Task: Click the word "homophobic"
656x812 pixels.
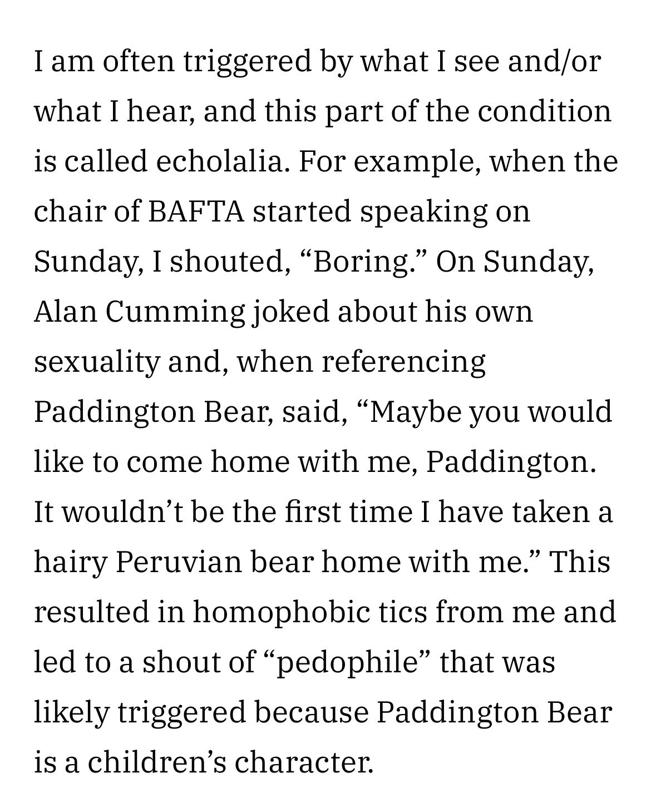Action: tap(282, 612)
